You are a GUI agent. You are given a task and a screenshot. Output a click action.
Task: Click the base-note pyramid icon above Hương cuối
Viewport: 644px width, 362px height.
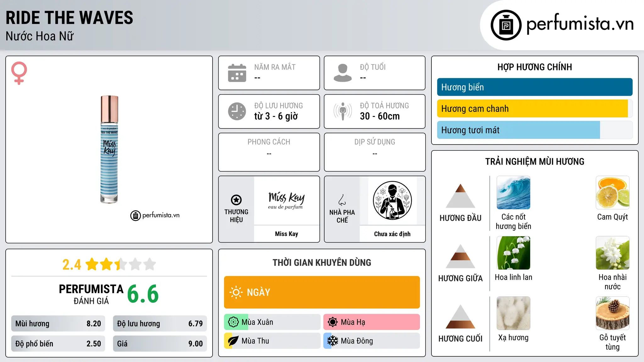point(460,316)
